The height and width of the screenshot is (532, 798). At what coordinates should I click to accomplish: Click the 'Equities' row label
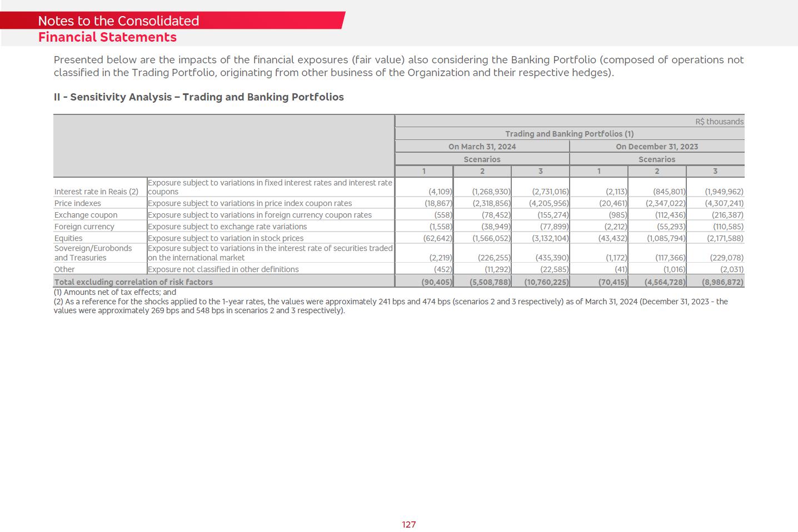(x=68, y=238)
